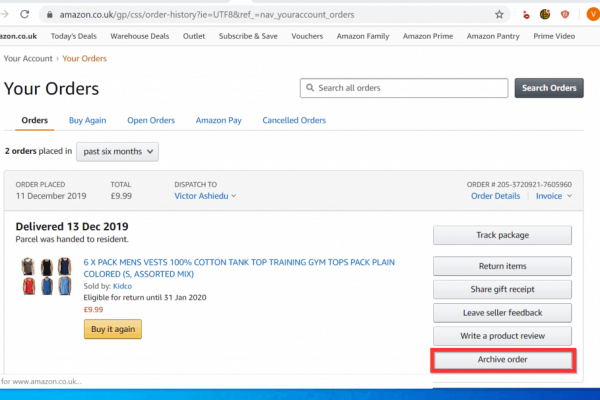Click Archive order button
Image resolution: width=600 pixels, height=400 pixels.
click(502, 360)
